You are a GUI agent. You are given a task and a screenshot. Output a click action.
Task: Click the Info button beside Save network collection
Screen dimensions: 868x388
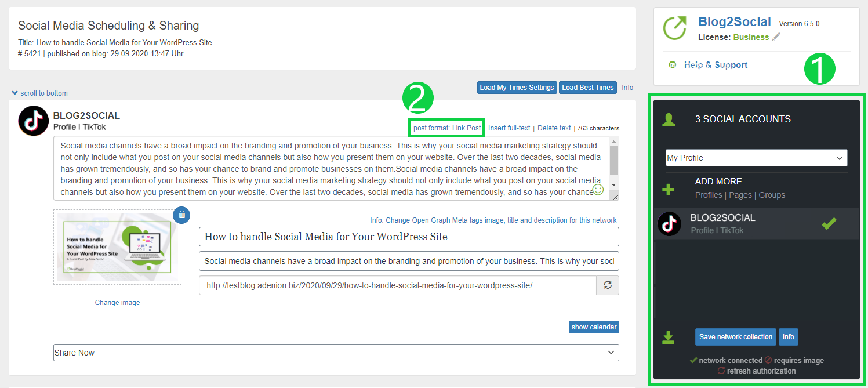pos(788,337)
